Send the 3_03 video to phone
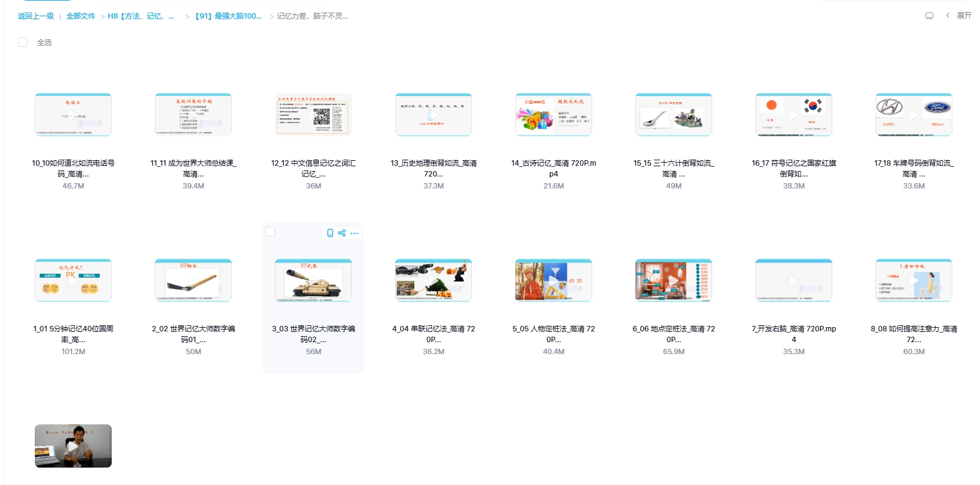This screenshot has height=485, width=980. 330,233
